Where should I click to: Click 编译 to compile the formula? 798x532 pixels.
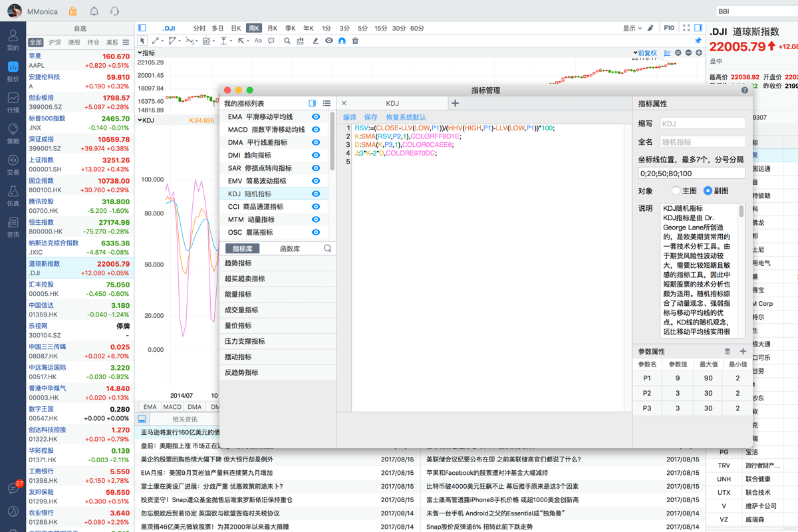point(350,117)
